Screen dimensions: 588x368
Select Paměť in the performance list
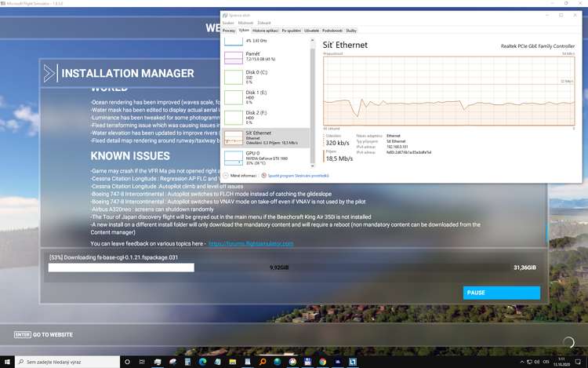[x=266, y=57]
